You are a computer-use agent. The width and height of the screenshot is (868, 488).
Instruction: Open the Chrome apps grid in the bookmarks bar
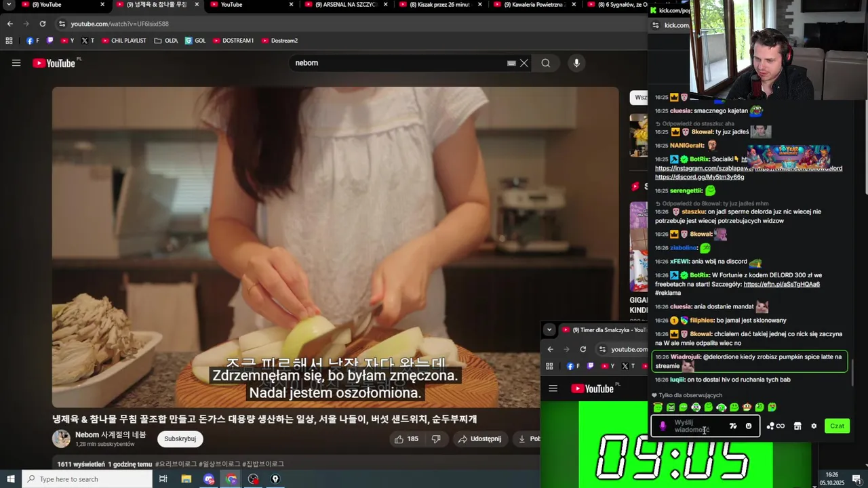click(9, 41)
